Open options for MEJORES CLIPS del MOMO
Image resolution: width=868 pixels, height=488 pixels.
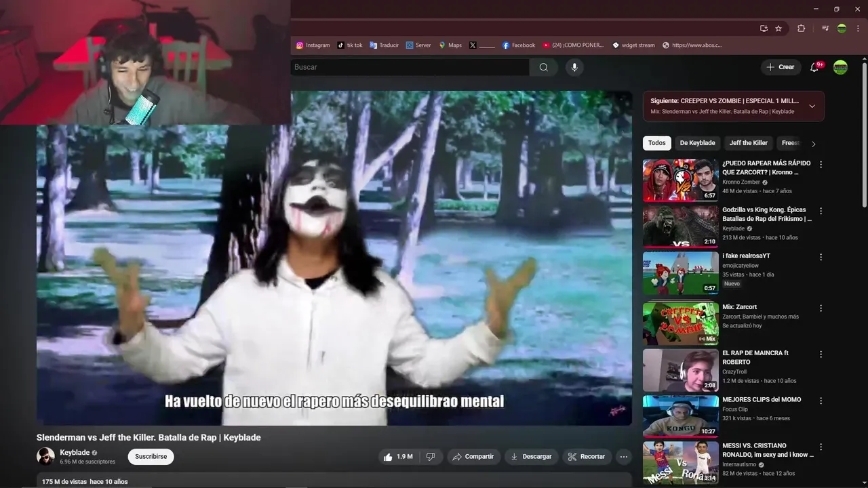coord(821,401)
